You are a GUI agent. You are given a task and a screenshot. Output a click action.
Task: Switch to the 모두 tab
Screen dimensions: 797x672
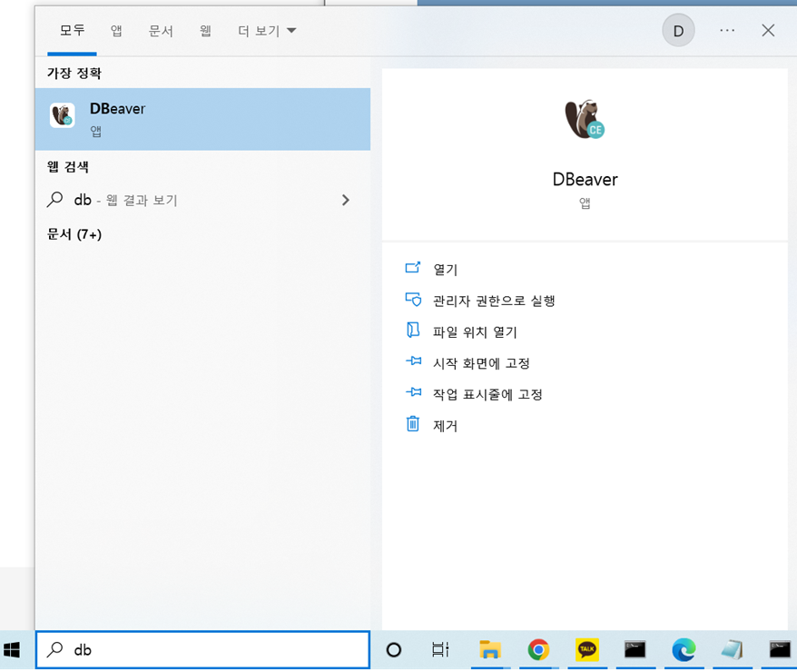coord(72,31)
